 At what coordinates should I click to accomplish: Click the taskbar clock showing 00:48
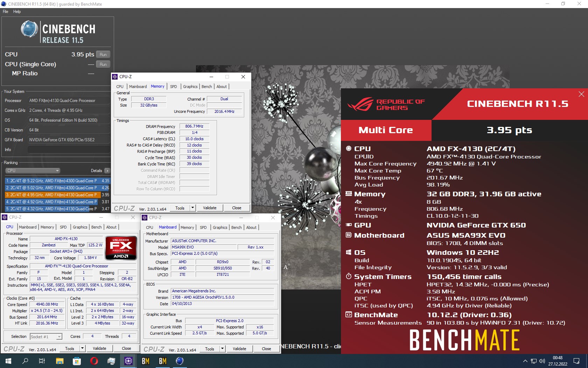point(558,358)
